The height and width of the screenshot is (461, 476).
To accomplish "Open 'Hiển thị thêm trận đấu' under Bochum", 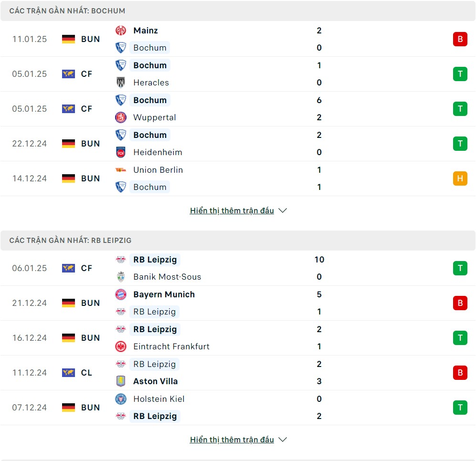I will [x=232, y=210].
